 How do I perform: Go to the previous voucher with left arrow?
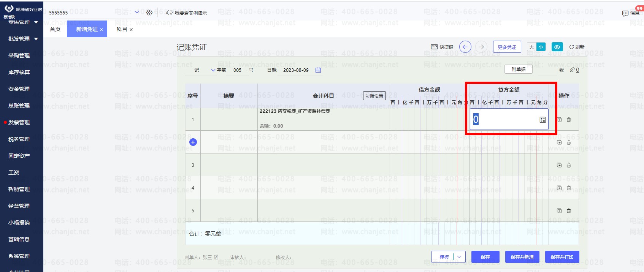tap(465, 47)
